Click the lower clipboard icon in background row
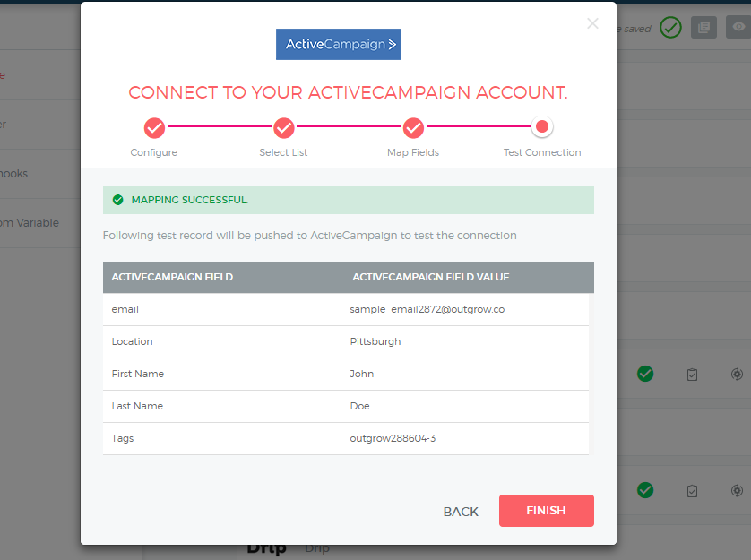The image size is (751, 560). pos(692,490)
